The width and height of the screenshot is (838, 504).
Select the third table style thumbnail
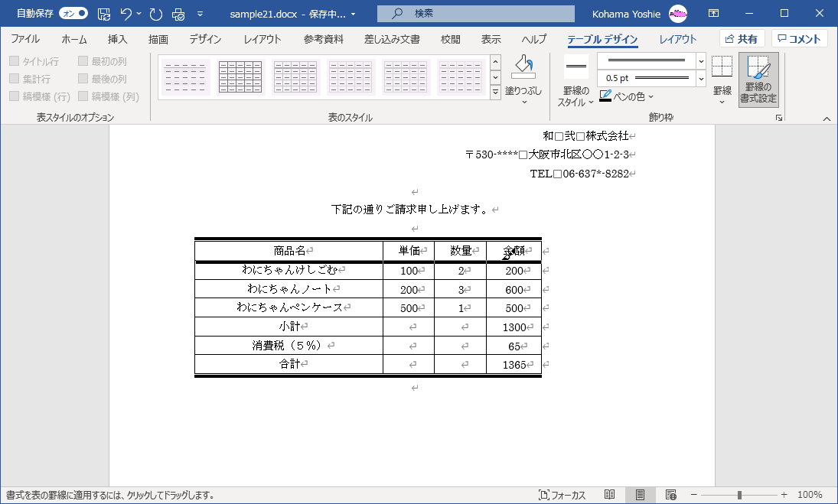295,77
